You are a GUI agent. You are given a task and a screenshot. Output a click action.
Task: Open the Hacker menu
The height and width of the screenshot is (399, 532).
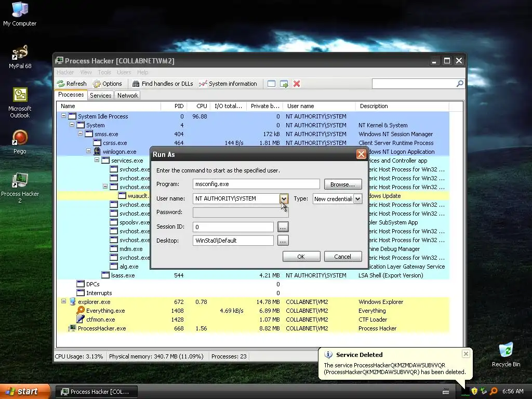click(65, 72)
